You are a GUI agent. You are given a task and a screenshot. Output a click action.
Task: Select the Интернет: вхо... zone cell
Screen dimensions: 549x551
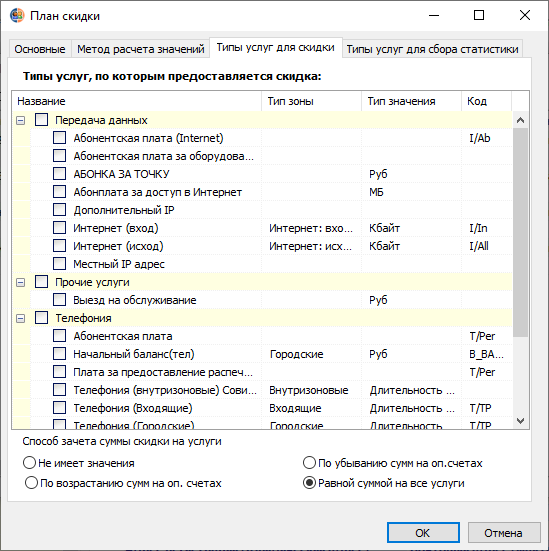[311, 228]
